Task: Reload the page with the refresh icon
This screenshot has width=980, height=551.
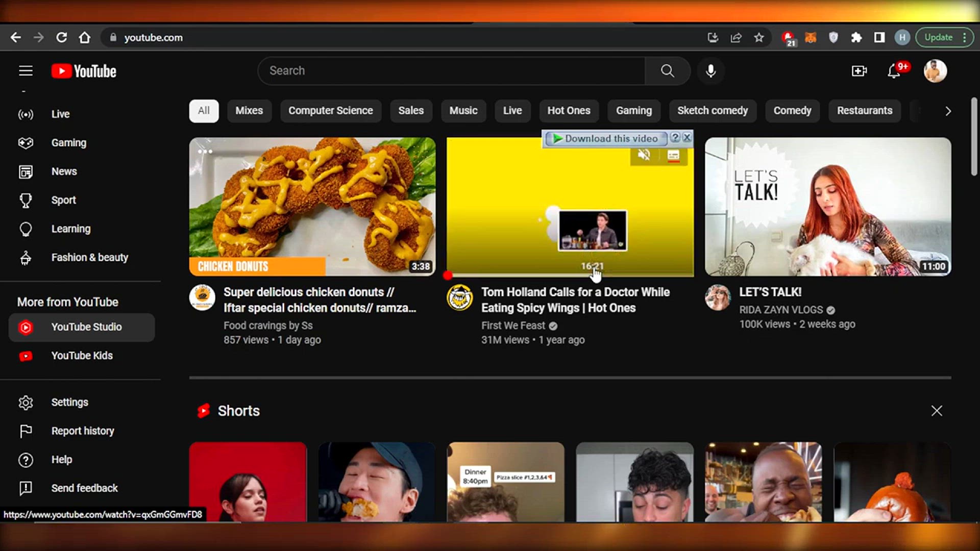Action: coord(61,37)
